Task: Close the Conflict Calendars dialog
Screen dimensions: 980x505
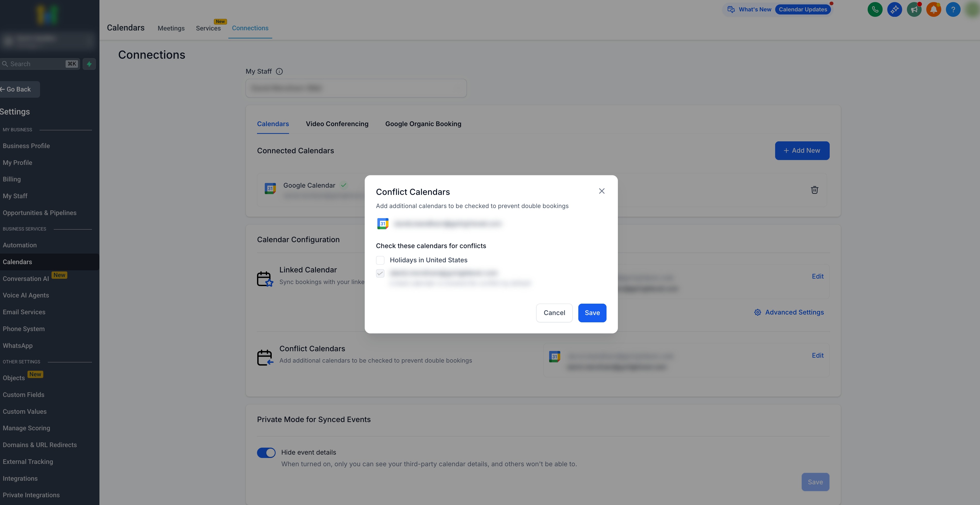Action: pos(602,191)
